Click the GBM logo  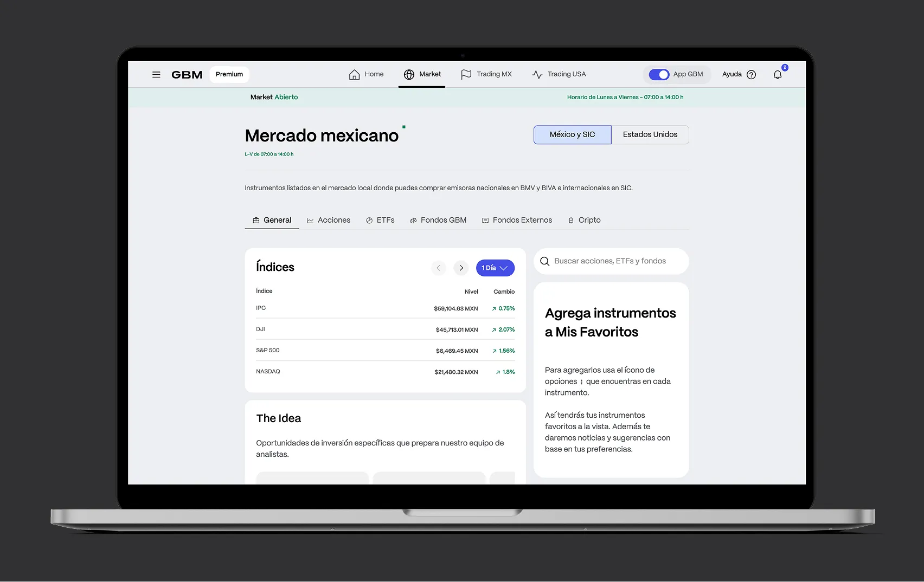click(x=187, y=75)
